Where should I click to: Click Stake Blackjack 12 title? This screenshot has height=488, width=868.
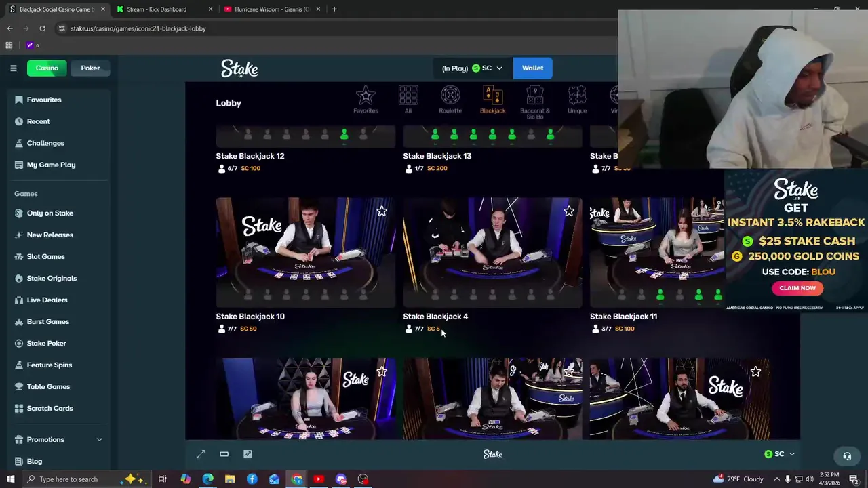pyautogui.click(x=250, y=156)
